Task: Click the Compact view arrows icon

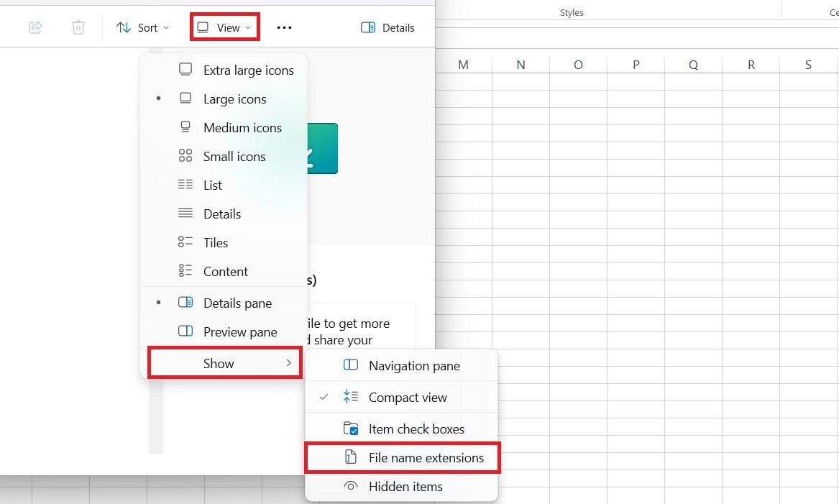Action: (x=350, y=396)
